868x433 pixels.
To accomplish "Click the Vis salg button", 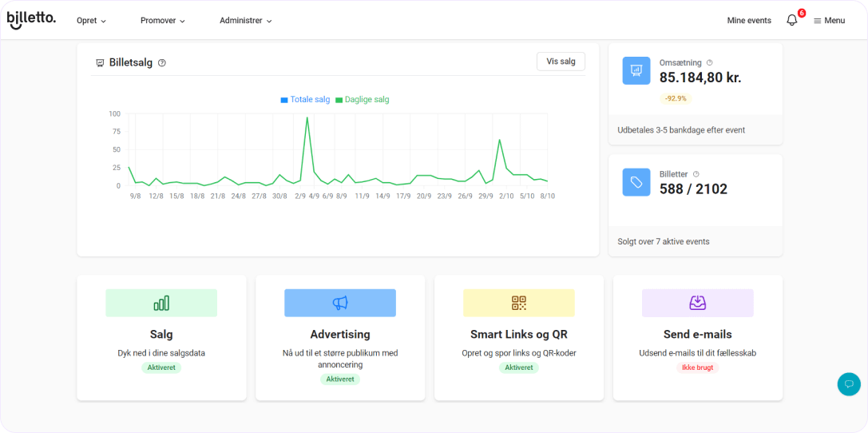I will 561,62.
